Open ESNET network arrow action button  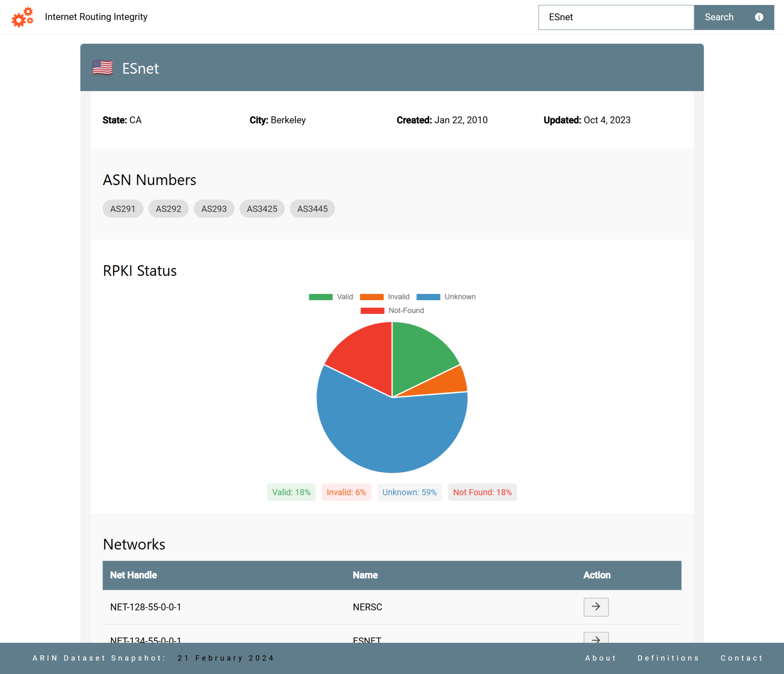coord(596,638)
